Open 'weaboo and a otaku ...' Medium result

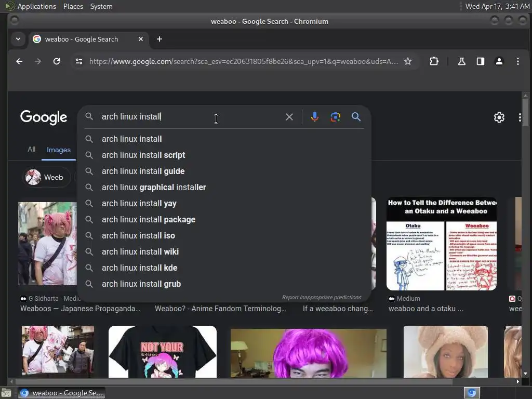(426, 309)
